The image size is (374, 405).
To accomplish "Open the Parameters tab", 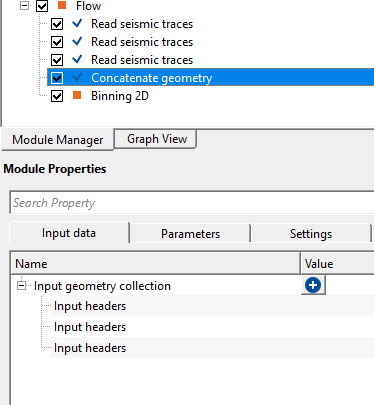I will [x=190, y=234].
